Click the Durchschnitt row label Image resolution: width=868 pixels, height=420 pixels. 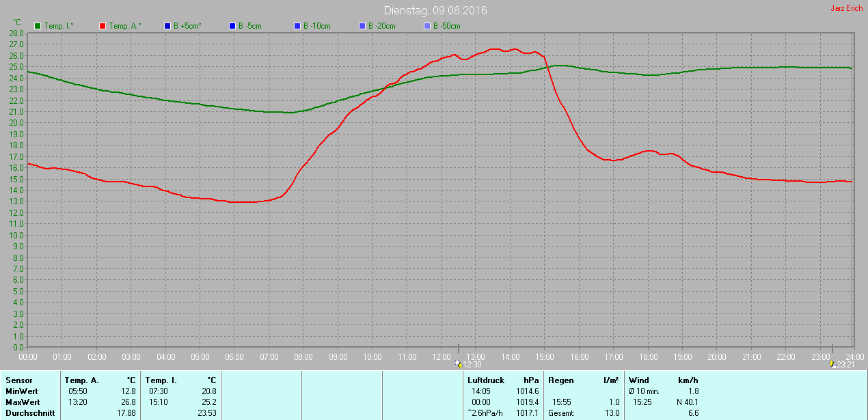30,413
